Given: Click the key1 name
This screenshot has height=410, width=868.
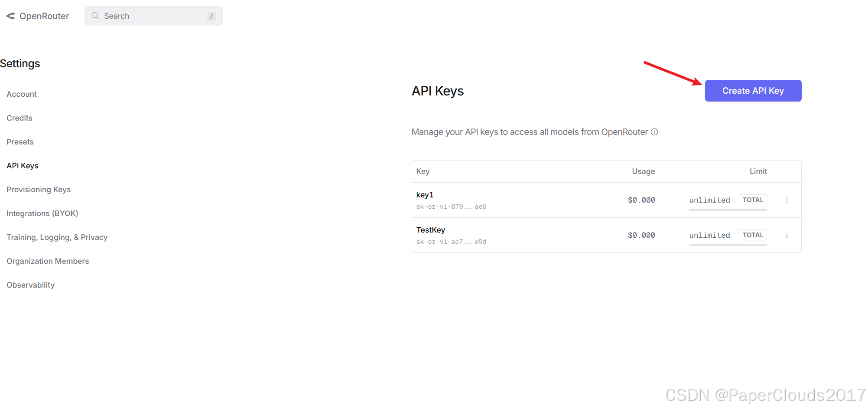Looking at the screenshot, I should (425, 195).
